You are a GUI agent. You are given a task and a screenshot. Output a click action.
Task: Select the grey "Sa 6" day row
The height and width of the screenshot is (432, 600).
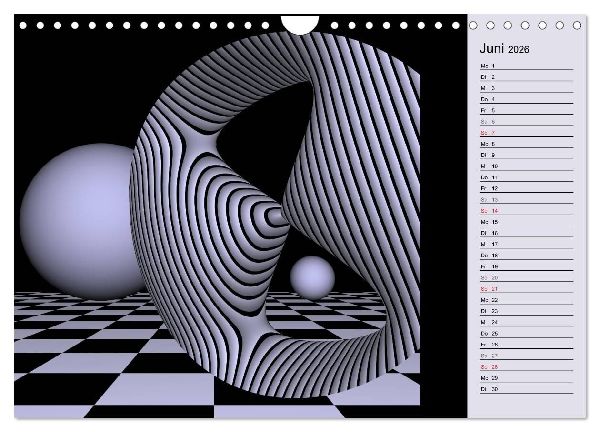click(527, 122)
